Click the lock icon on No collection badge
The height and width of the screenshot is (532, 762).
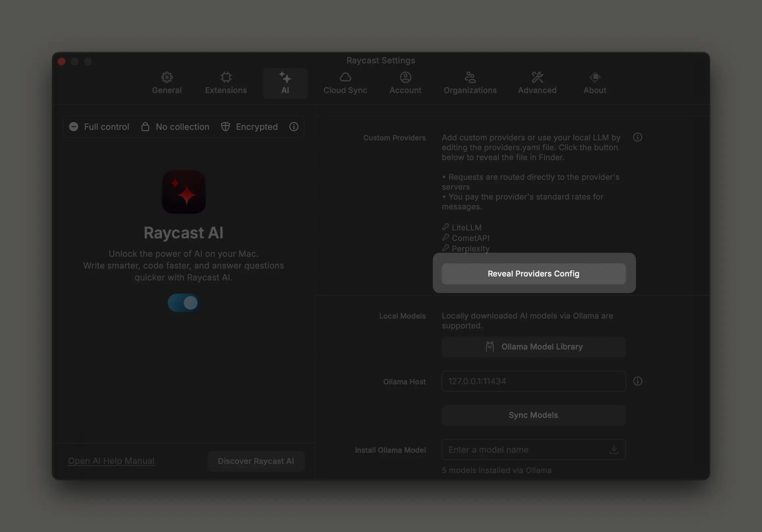[x=145, y=127]
